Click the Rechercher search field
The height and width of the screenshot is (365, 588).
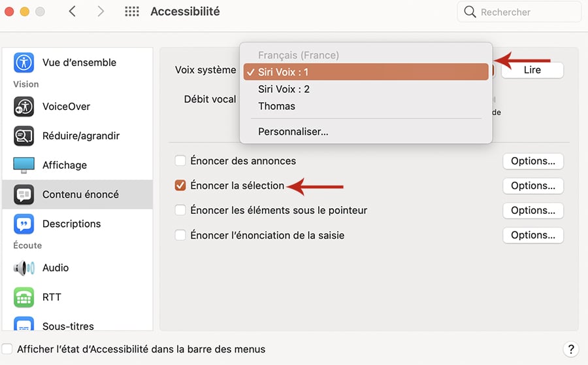point(519,12)
